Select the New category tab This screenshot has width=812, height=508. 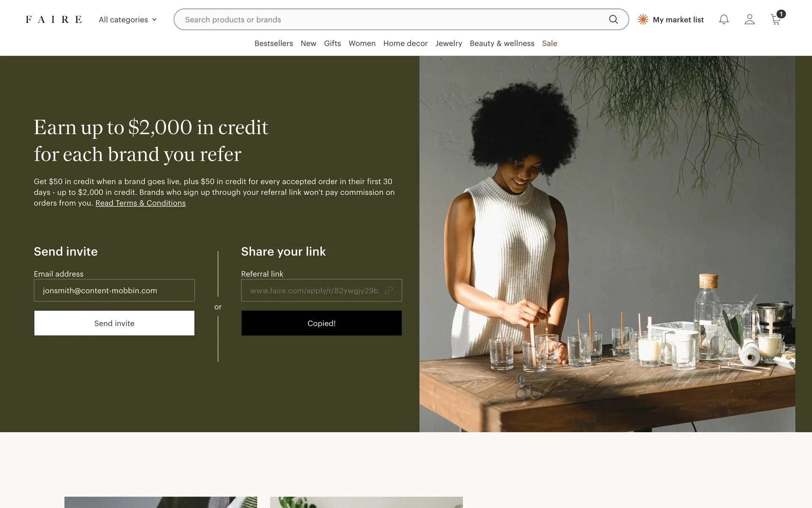308,43
